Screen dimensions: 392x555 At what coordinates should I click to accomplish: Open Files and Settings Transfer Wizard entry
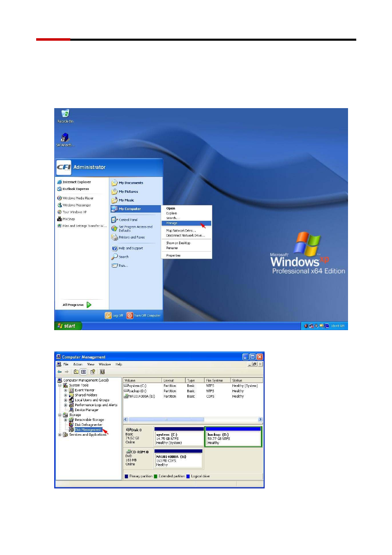tap(82, 226)
